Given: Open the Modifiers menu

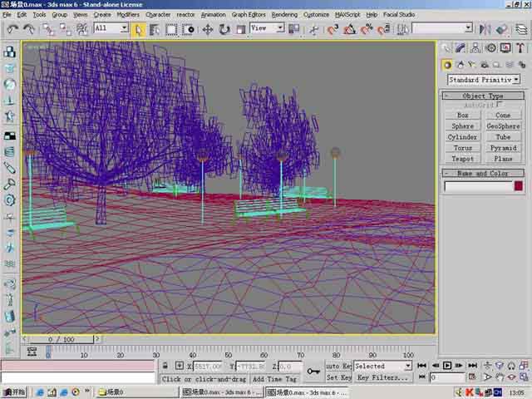Looking at the screenshot, I should coord(128,15).
